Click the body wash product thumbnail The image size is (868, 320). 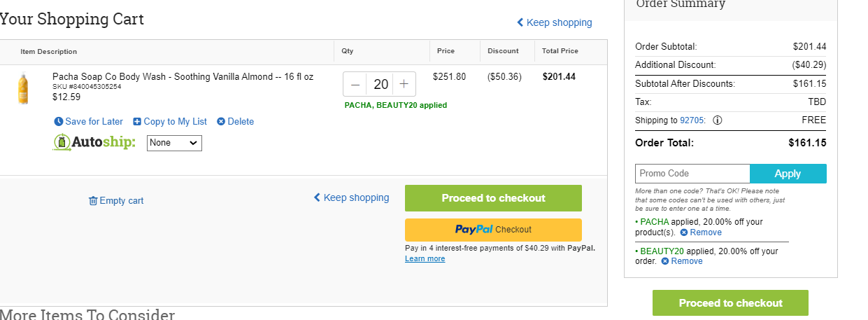24,89
